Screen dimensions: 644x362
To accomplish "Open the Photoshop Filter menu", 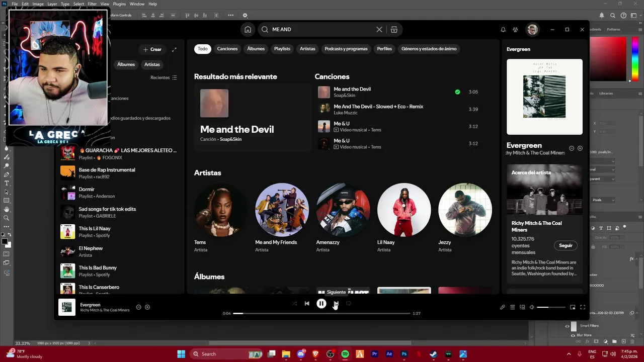I will (92, 4).
